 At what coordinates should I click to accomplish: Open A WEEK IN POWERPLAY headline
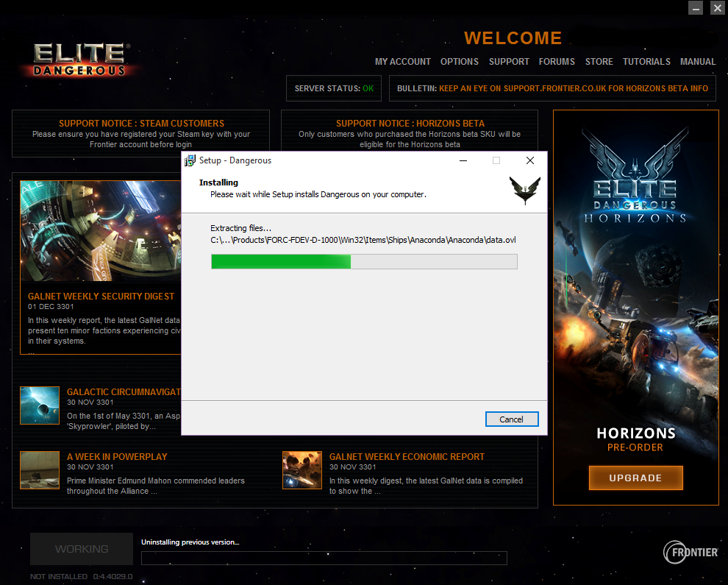click(x=117, y=457)
